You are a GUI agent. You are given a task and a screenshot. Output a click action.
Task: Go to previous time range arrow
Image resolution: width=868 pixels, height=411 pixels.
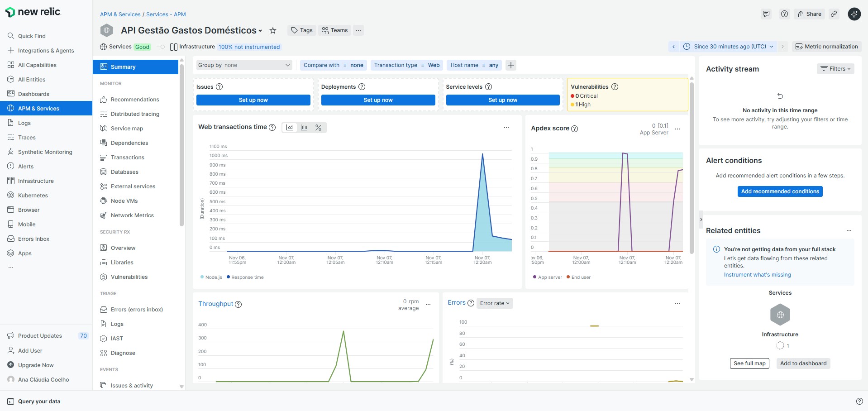click(x=673, y=47)
